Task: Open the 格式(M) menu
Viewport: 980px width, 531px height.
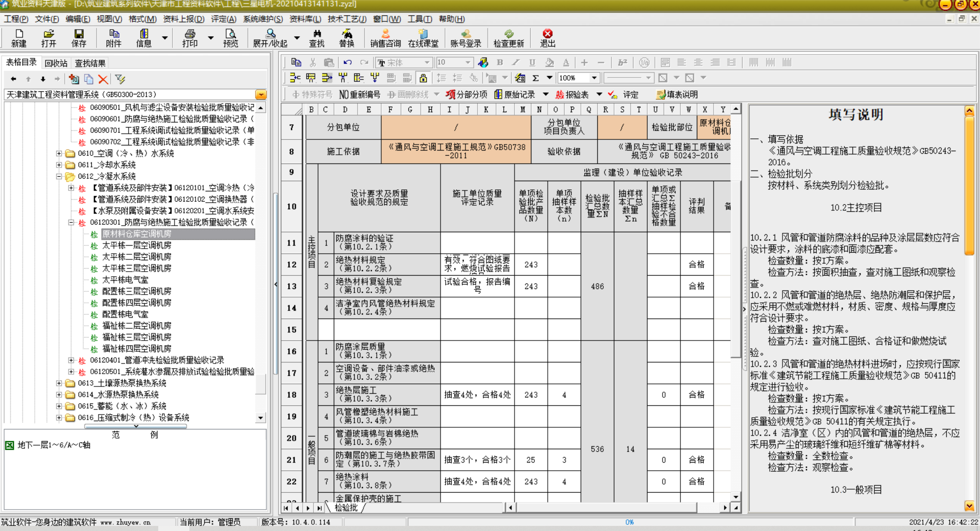Action: [x=142, y=19]
